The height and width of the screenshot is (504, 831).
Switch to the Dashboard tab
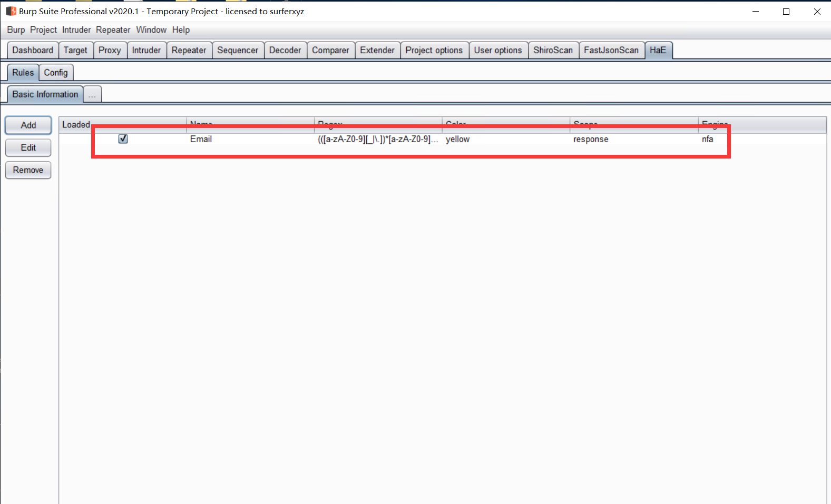pyautogui.click(x=33, y=50)
